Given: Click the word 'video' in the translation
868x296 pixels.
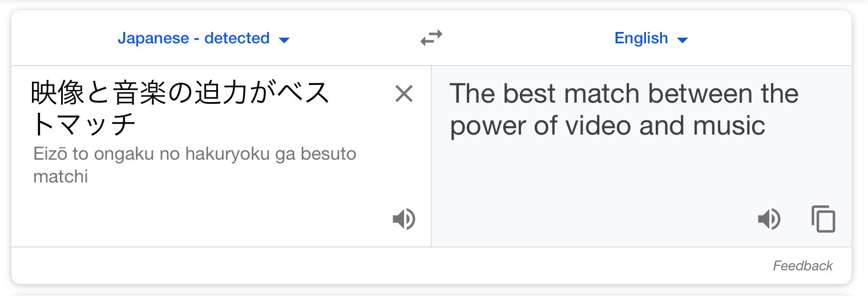Looking at the screenshot, I should 598,125.
